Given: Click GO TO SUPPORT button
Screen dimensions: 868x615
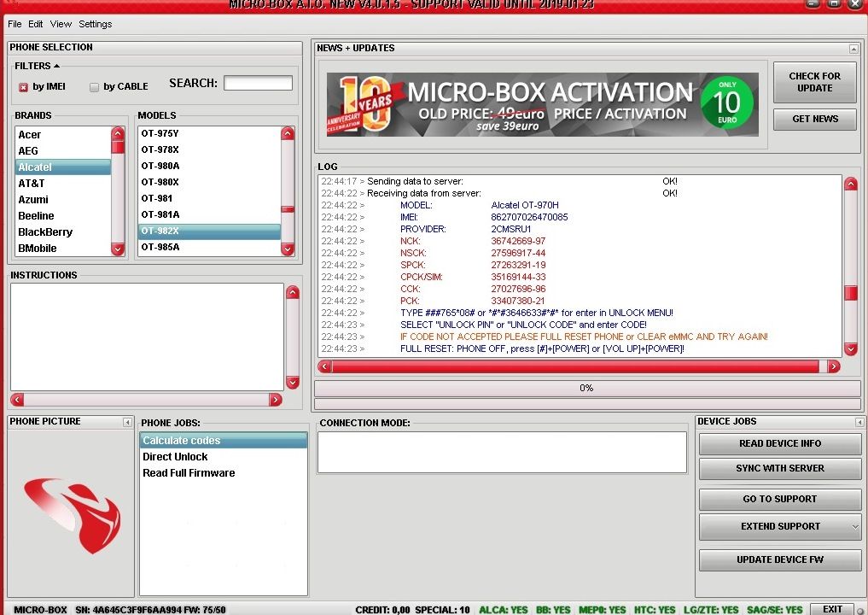Looking at the screenshot, I should (x=780, y=499).
